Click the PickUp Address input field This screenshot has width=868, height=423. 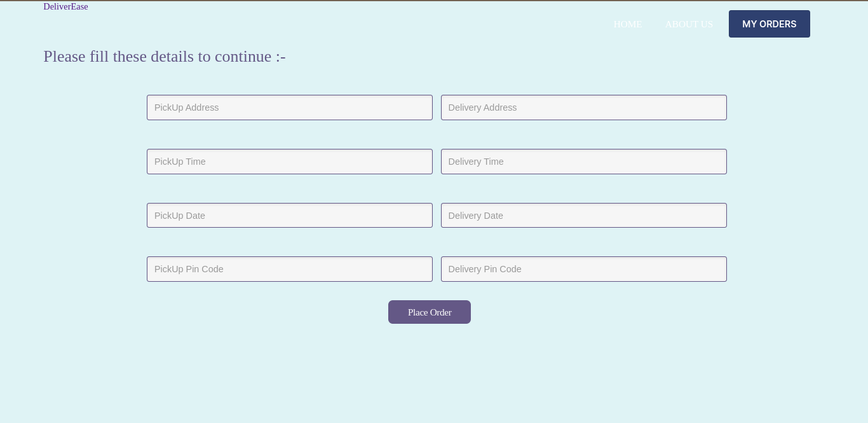click(x=290, y=107)
